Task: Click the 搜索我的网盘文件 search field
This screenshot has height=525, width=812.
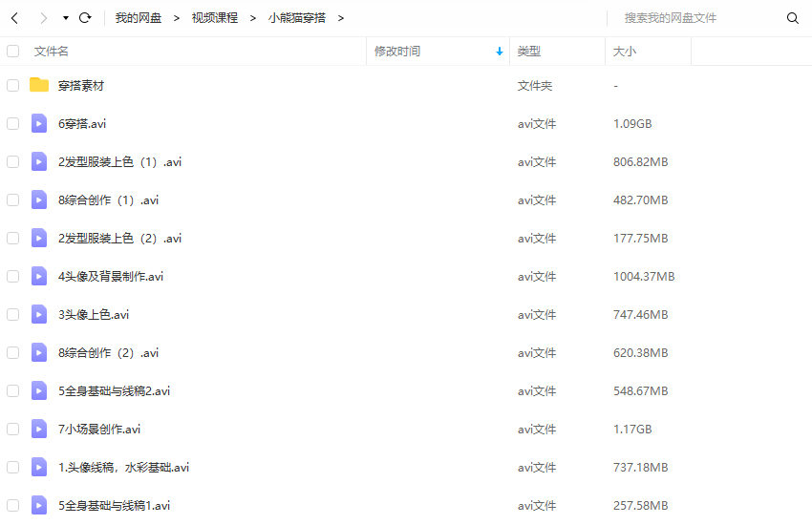Action: point(697,18)
